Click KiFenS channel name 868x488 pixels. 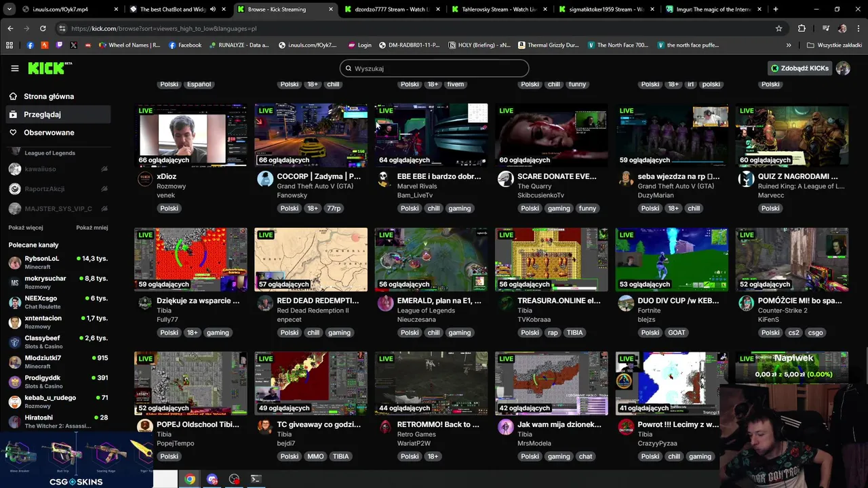[769, 319]
